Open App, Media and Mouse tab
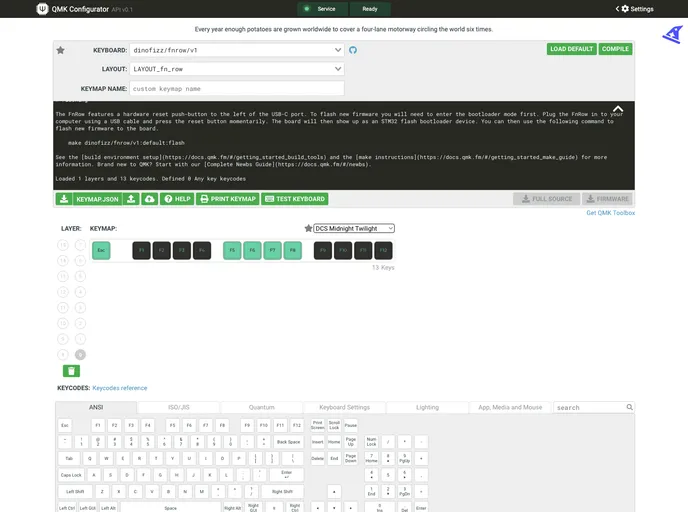Screen dimensions: 688x512 tap(510, 407)
